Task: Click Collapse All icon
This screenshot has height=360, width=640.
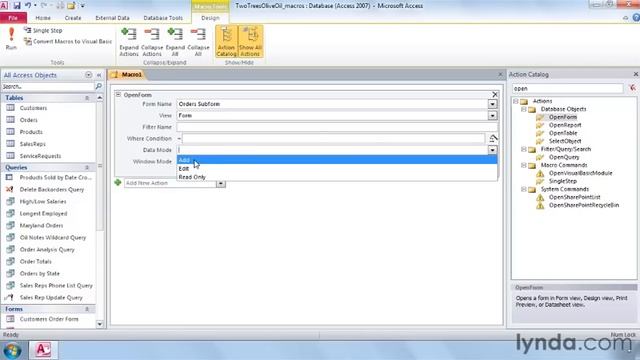Action: click(x=198, y=42)
